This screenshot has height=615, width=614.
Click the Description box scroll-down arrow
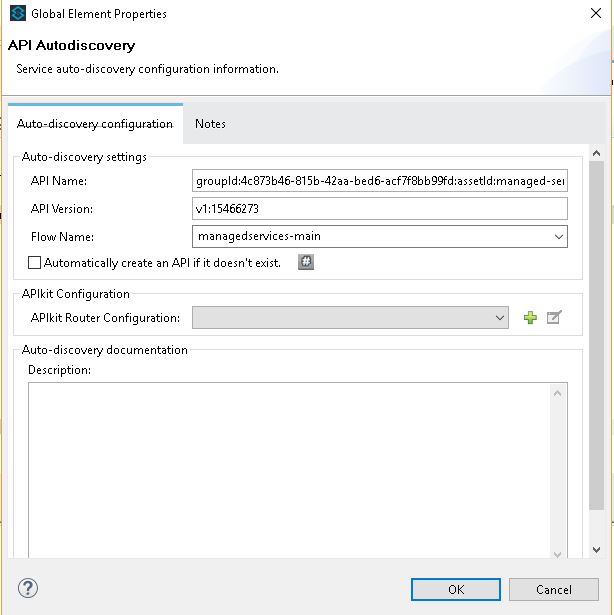click(x=558, y=553)
